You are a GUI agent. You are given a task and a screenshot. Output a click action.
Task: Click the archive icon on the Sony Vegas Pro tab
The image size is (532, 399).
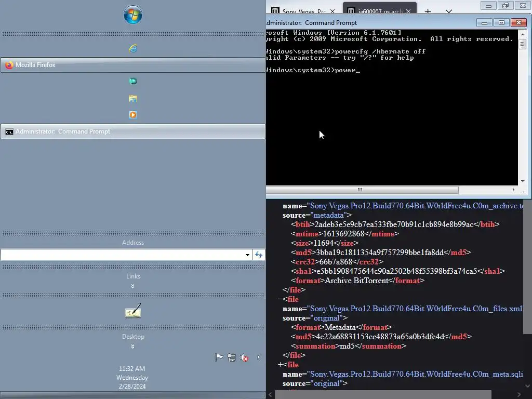click(x=275, y=11)
